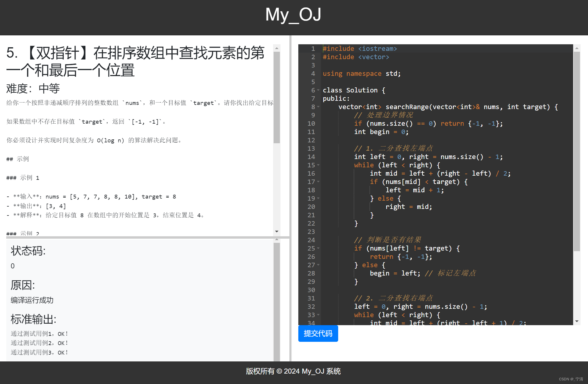Click the My_OJ header title
Viewport: 588px width, 384px height.
point(293,15)
